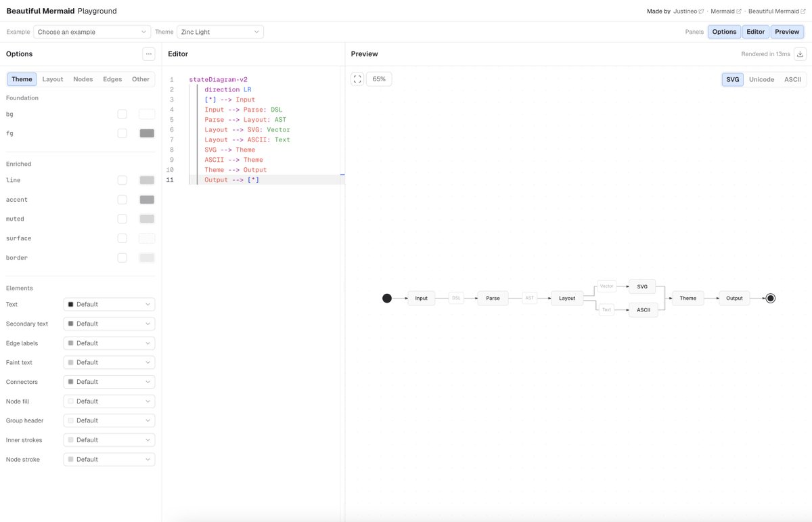
Task: Switch to the Edges options tab
Action: [x=112, y=79]
